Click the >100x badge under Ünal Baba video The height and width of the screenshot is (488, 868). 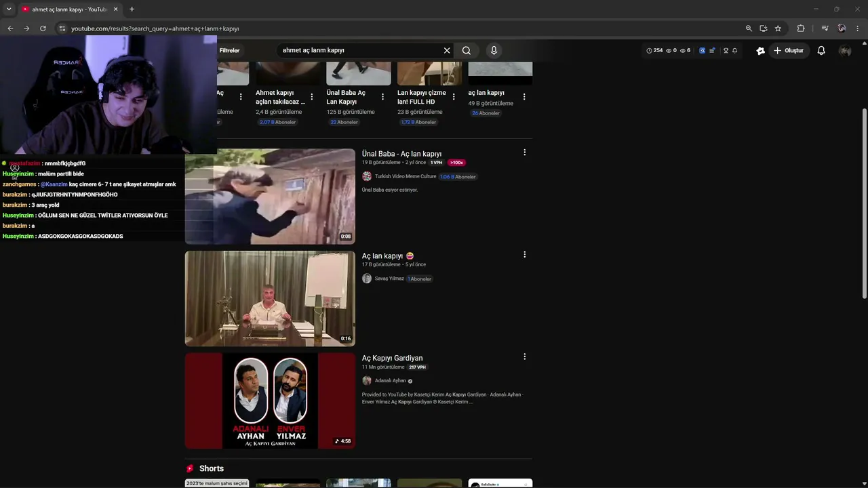[456, 163]
